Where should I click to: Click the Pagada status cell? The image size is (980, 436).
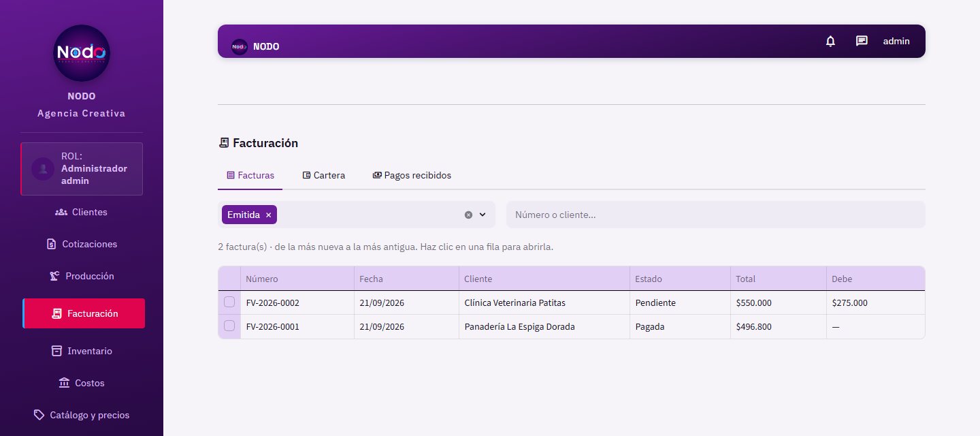pyautogui.click(x=681, y=326)
